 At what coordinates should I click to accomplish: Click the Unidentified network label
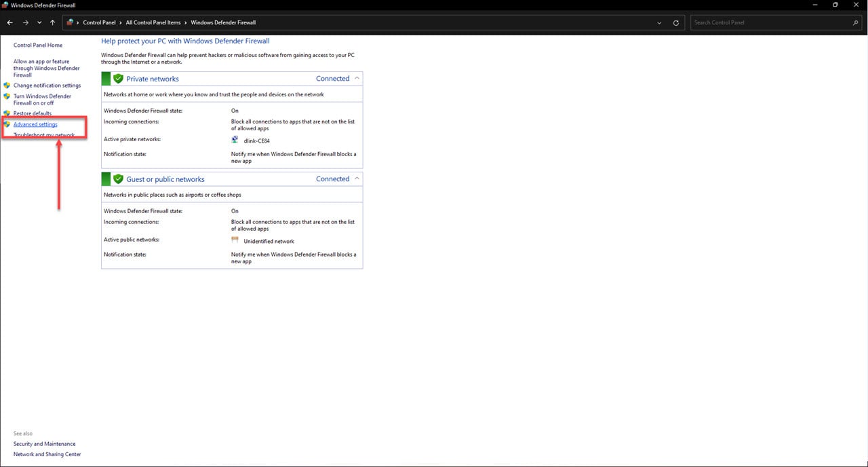tap(269, 241)
